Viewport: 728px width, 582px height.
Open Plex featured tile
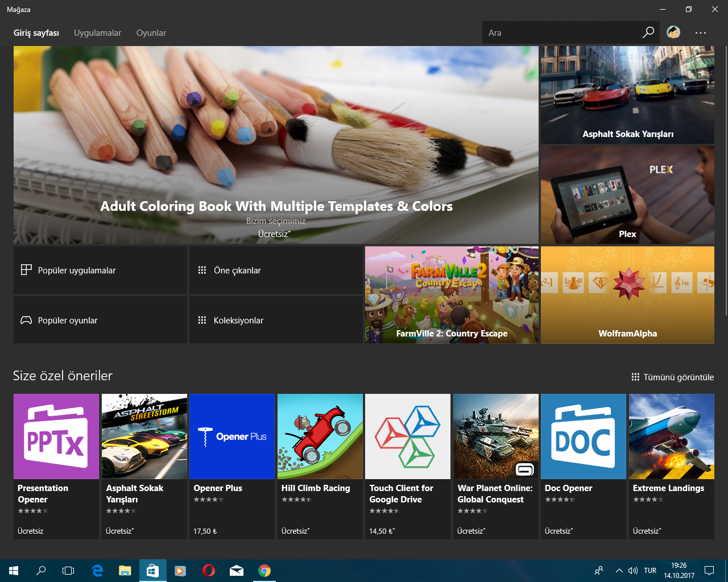tap(627, 195)
